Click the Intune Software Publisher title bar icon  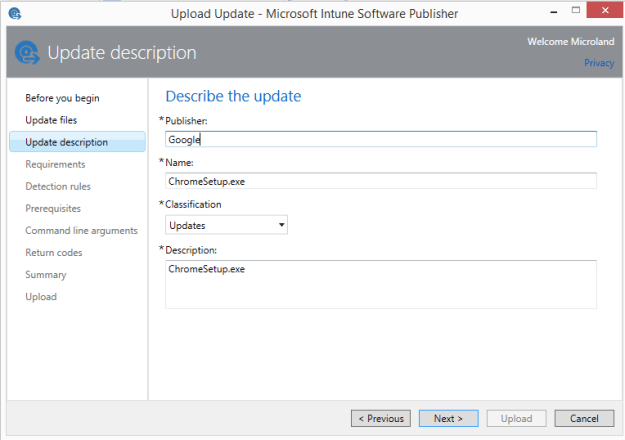[x=15, y=14]
